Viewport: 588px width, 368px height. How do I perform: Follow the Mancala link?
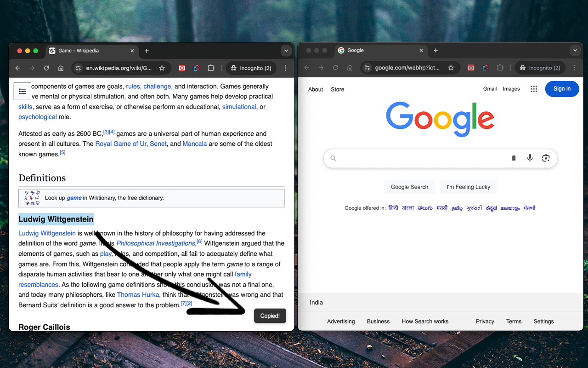coord(195,144)
